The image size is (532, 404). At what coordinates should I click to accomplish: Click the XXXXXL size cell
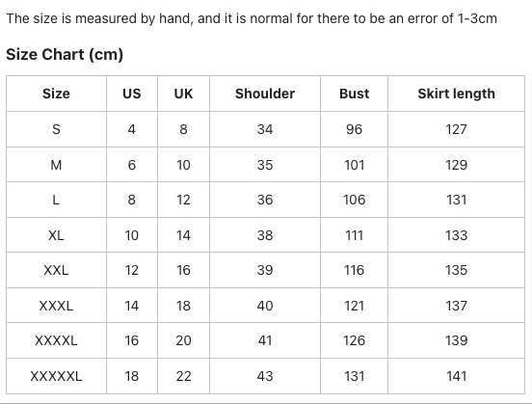tap(56, 376)
